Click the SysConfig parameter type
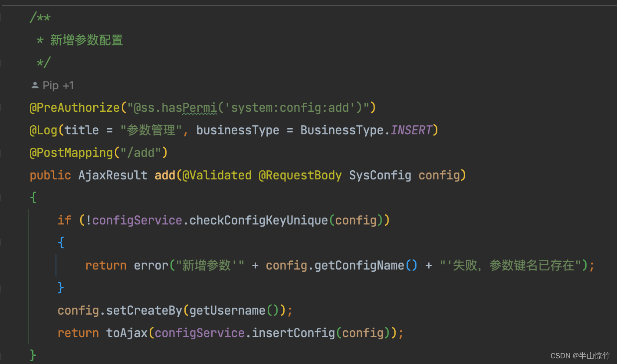This screenshot has width=617, height=364. pyautogui.click(x=380, y=175)
